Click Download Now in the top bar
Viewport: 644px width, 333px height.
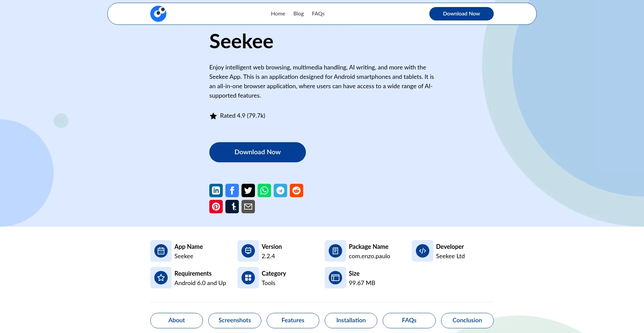point(461,13)
